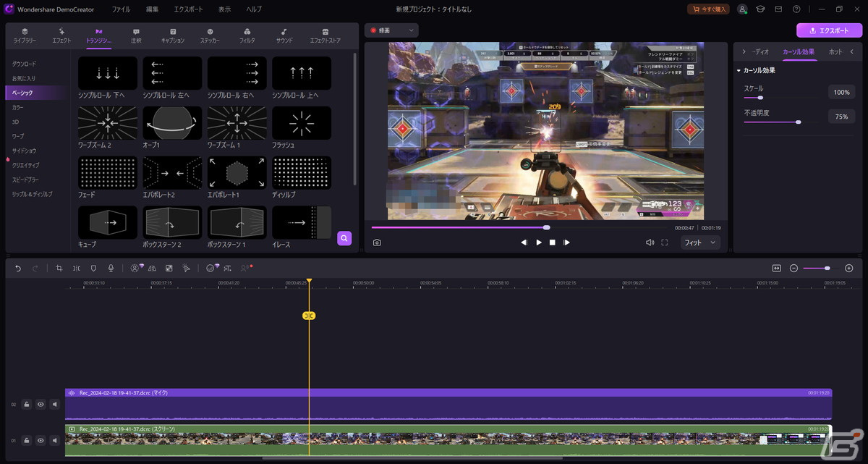Click the split clip toolbar icon
Viewport: 868px width, 464px height.
pos(76,268)
